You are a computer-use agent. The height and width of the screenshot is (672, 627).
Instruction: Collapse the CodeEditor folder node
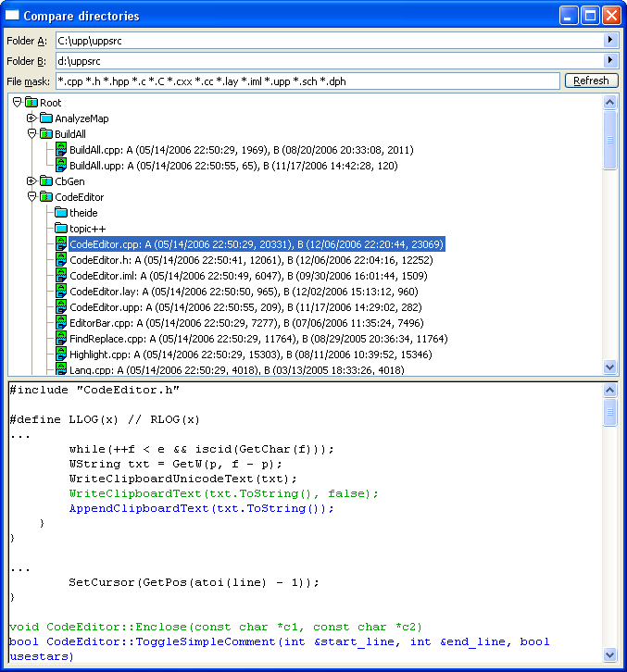point(31,197)
